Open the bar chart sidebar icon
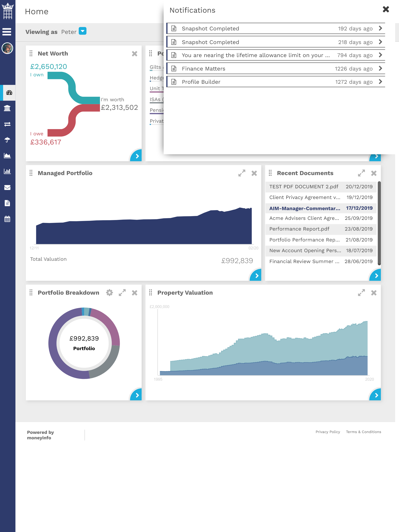Viewport: 399px width, 532px height. pyautogui.click(x=7, y=171)
